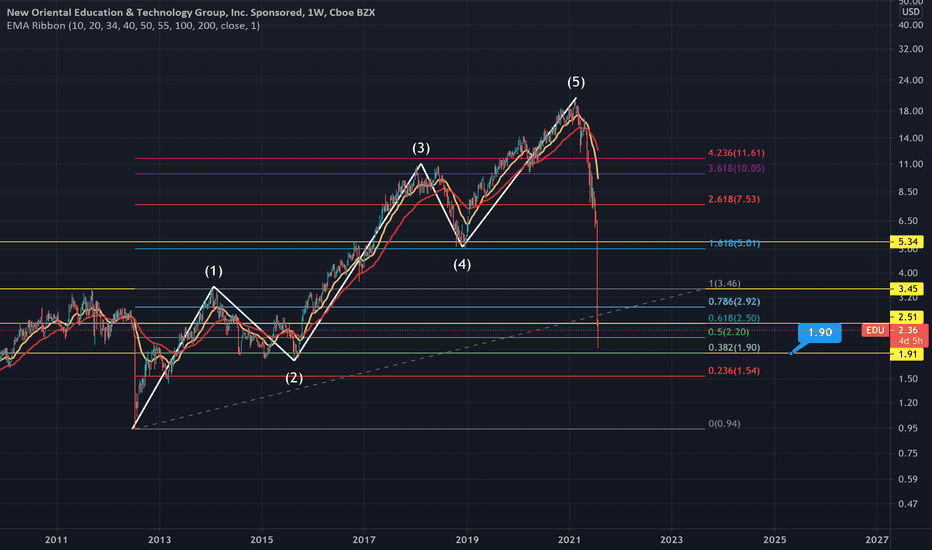Click the yellow 1.91 price label
The height and width of the screenshot is (550, 932).
[x=907, y=354]
